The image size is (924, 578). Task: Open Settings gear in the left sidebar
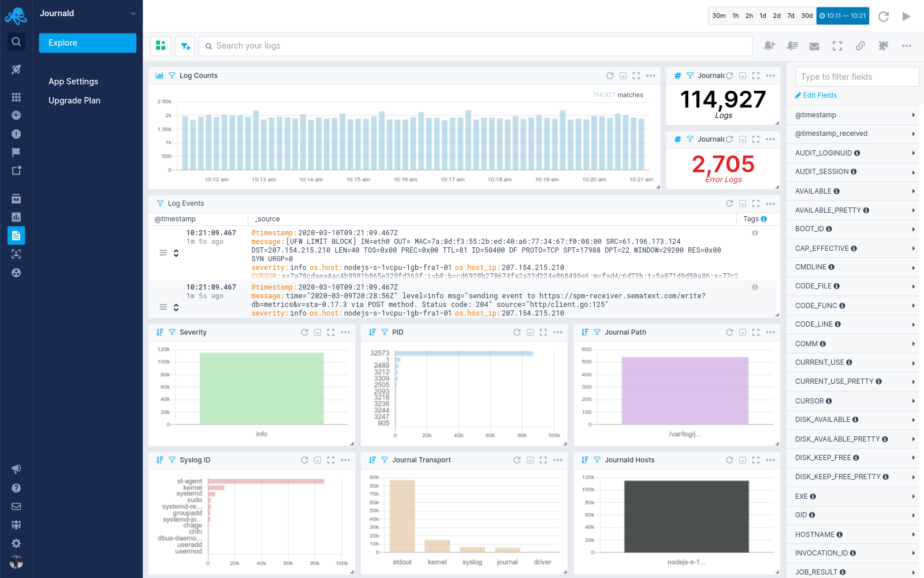coord(16,543)
